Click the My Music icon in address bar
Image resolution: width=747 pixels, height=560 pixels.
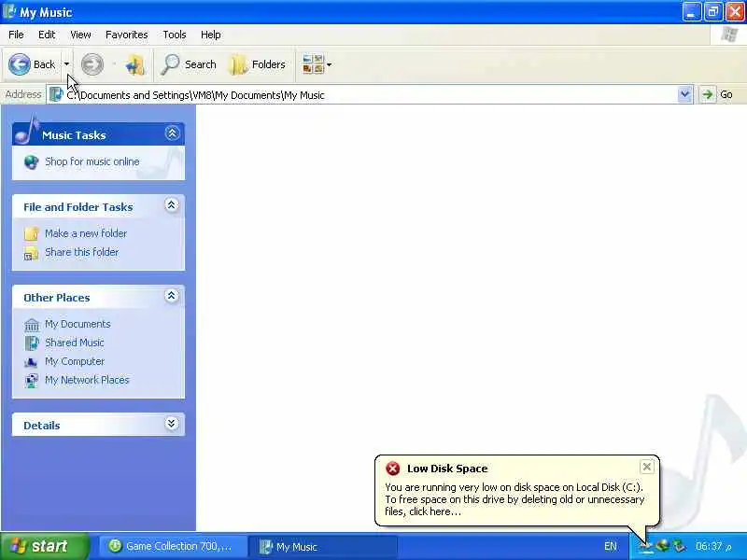[56, 95]
